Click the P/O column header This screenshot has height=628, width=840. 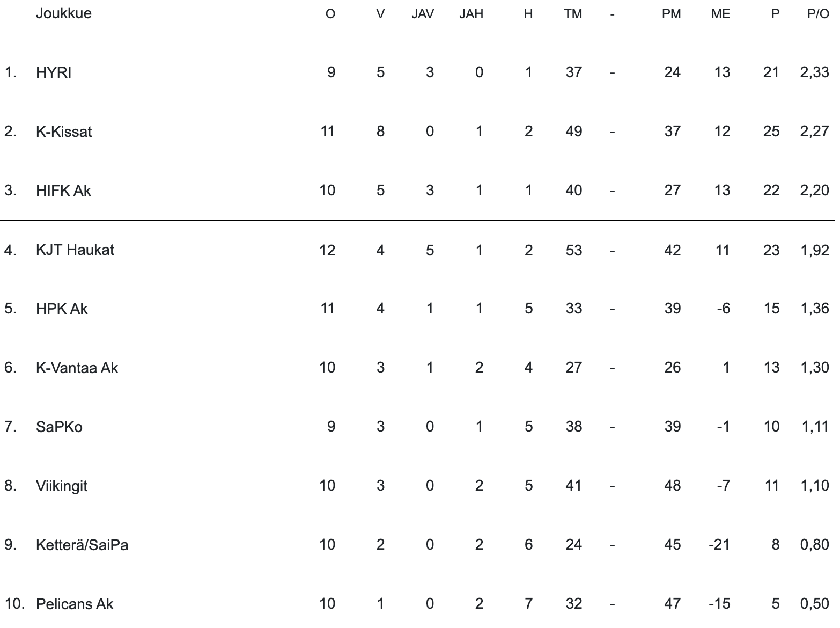[818, 14]
